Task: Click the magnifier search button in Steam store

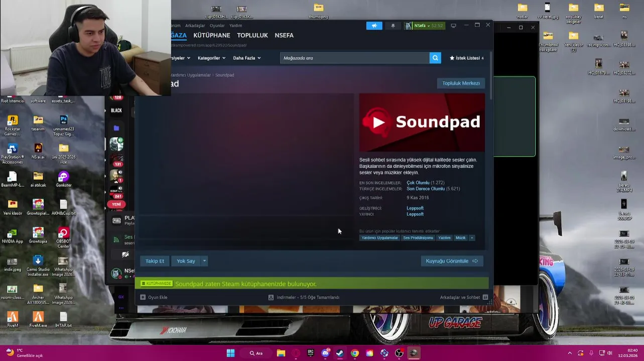Action: (435, 58)
